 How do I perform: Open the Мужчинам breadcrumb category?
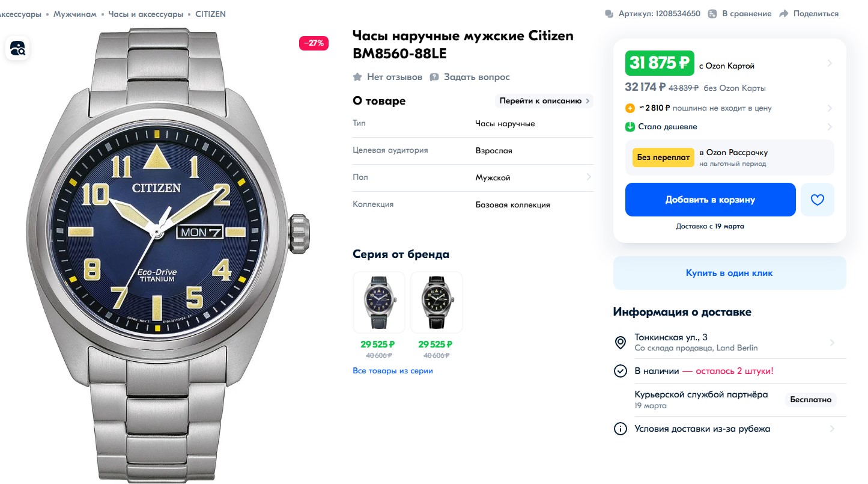pyautogui.click(x=74, y=14)
